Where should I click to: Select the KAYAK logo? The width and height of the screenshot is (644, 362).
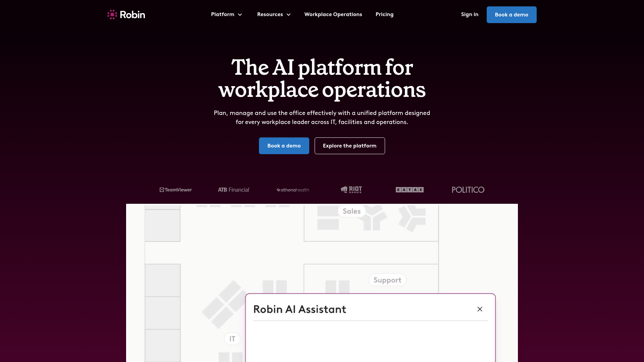(x=409, y=190)
